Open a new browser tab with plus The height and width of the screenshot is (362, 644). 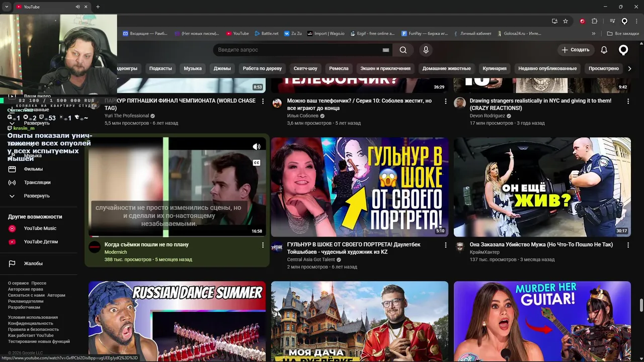pyautogui.click(x=98, y=7)
